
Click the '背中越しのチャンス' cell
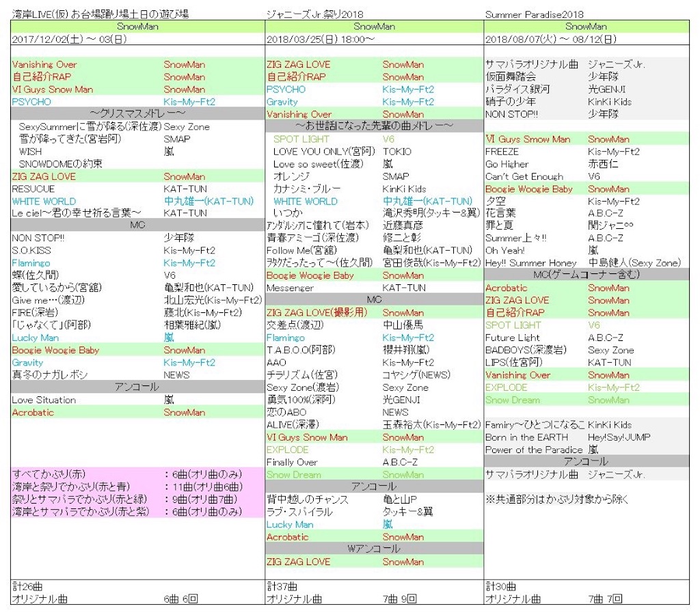308,500
